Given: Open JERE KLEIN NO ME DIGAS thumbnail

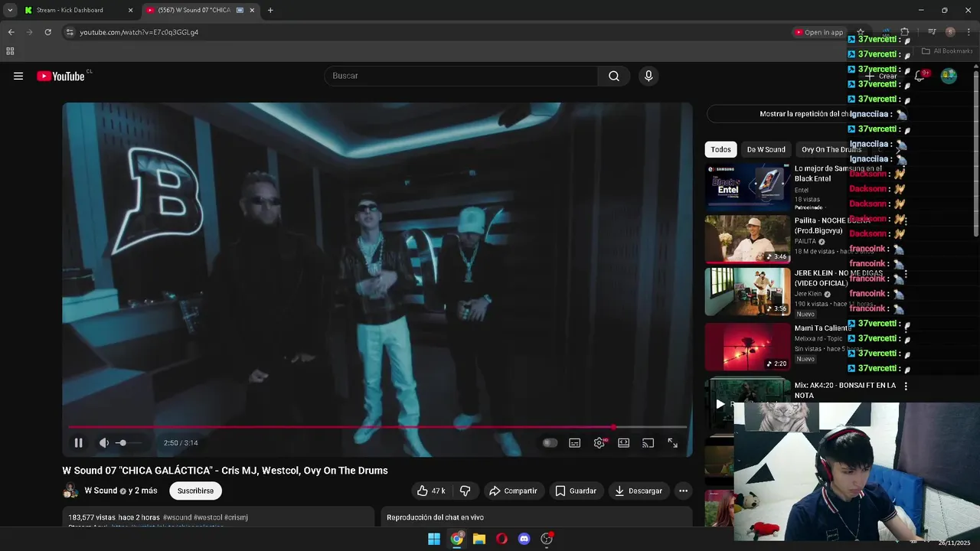Looking at the screenshot, I should tap(747, 291).
